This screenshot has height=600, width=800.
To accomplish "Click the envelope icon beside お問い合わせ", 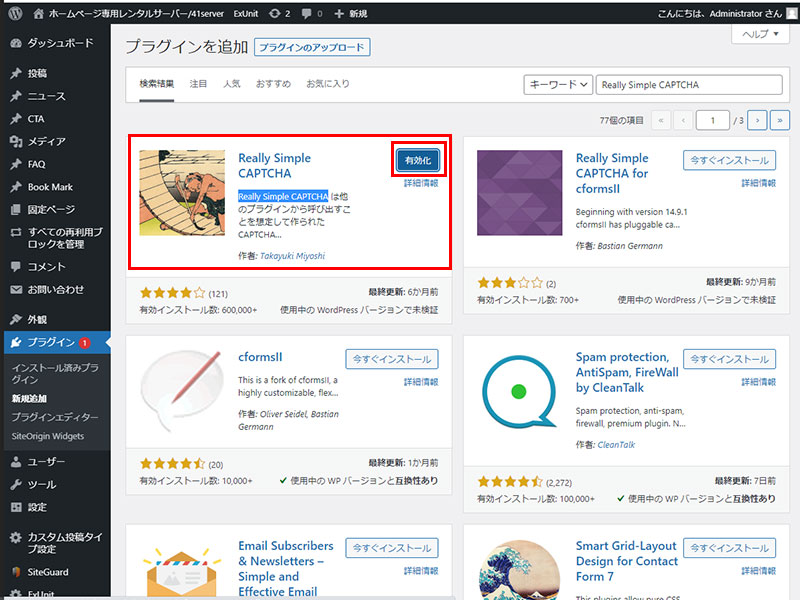I will pyautogui.click(x=15, y=290).
